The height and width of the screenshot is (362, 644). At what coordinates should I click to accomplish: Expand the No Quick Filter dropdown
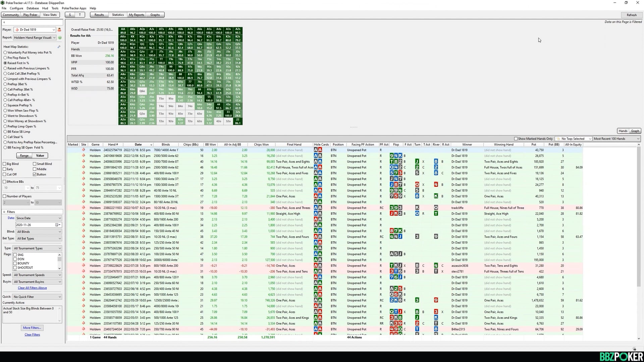click(37, 297)
